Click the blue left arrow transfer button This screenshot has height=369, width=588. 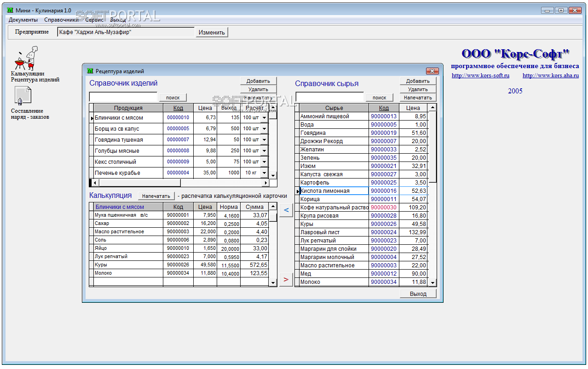(286, 210)
